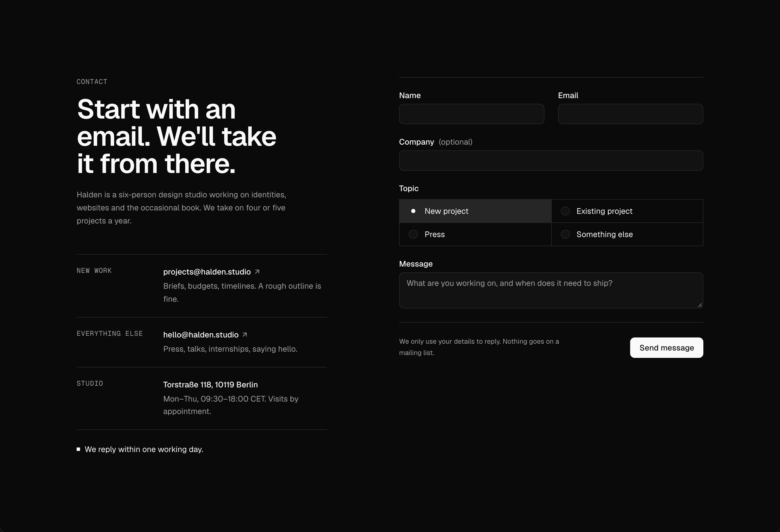Click the CONTACT heading label
Viewport: 780px width, 532px height.
coord(92,82)
